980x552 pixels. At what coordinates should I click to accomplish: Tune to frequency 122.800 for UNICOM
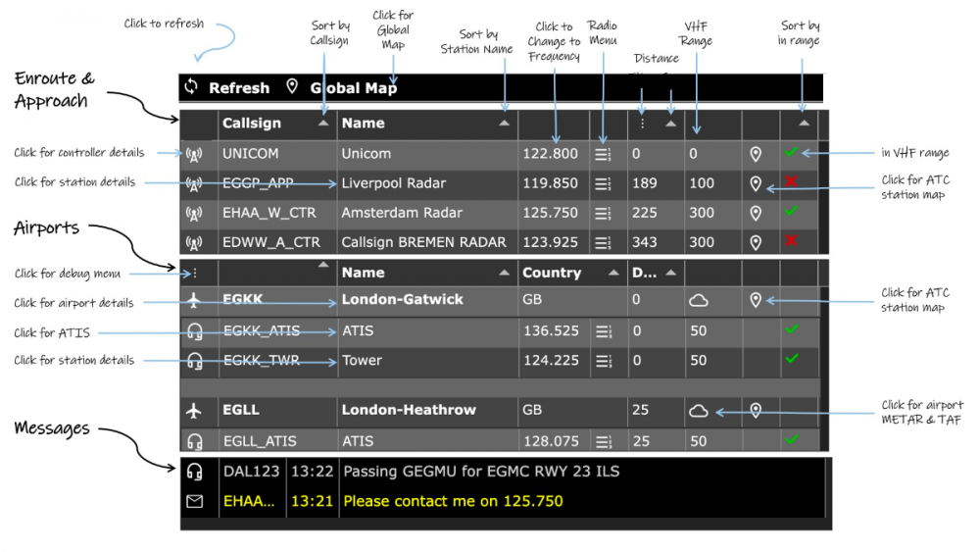click(551, 154)
